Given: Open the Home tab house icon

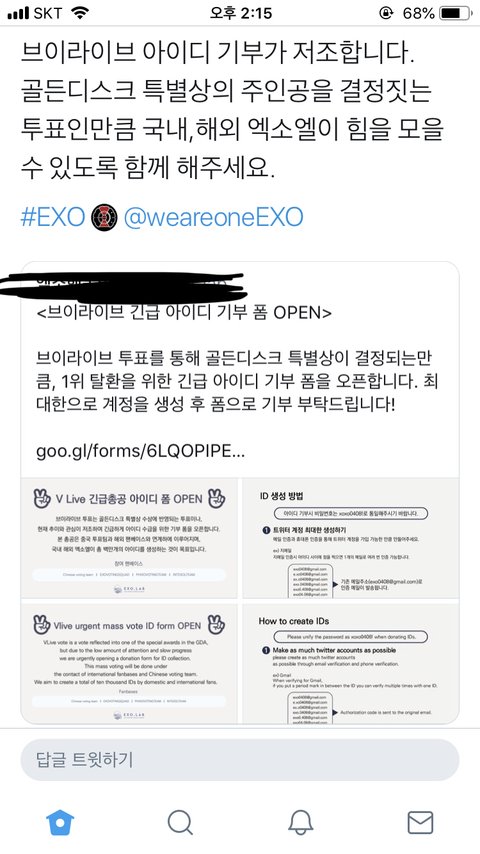Looking at the screenshot, I should [60, 822].
